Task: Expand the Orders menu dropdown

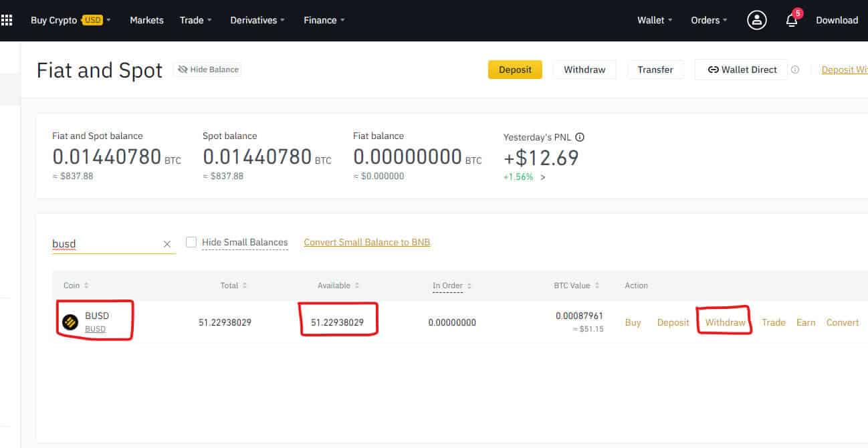Action: coord(709,20)
